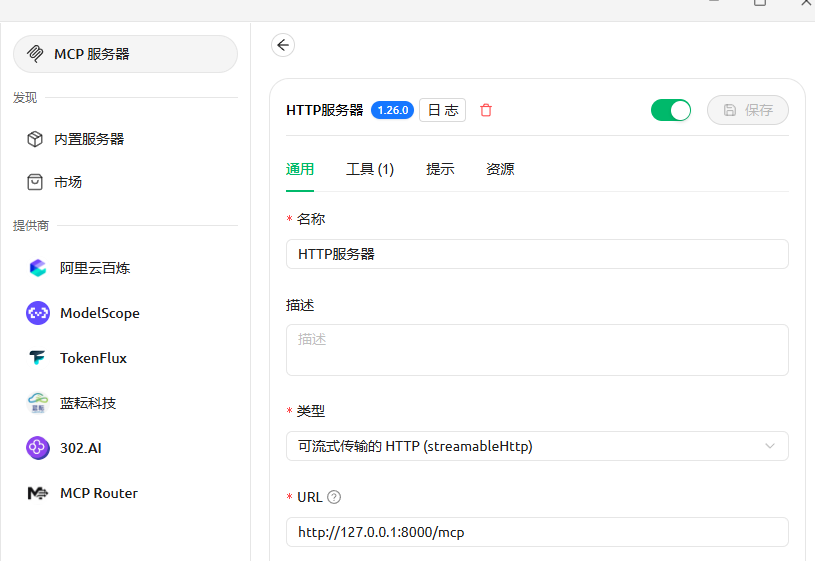Viewport: 815px width, 561px height.
Task: Open the 市场 shopping bag icon
Action: pos(35,182)
